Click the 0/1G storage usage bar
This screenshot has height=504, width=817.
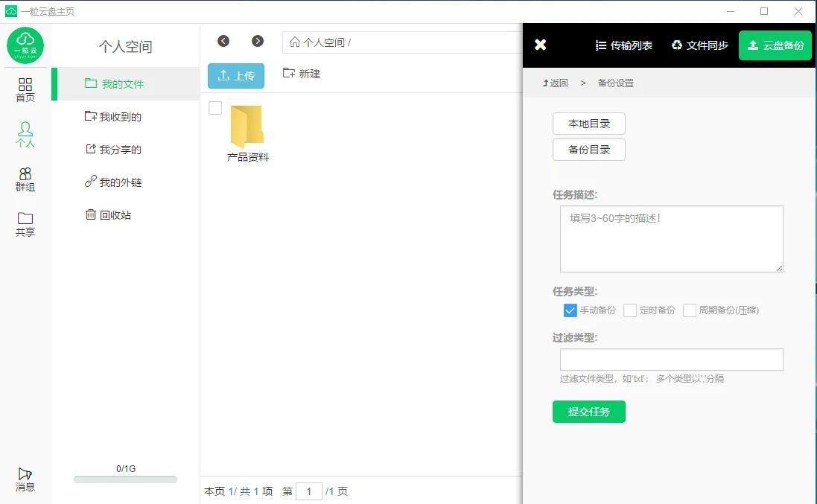pos(126,479)
